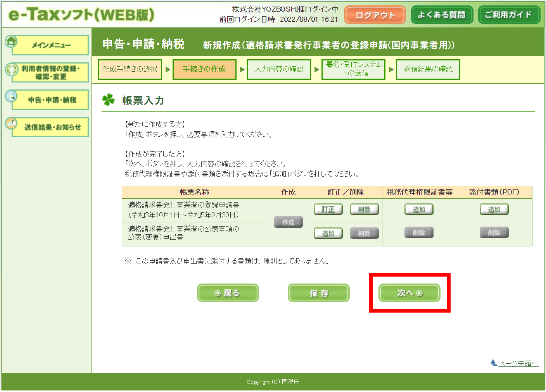The width and height of the screenshot is (546, 392).
Task: Select the 手続きの作成 step
Action: 204,69
